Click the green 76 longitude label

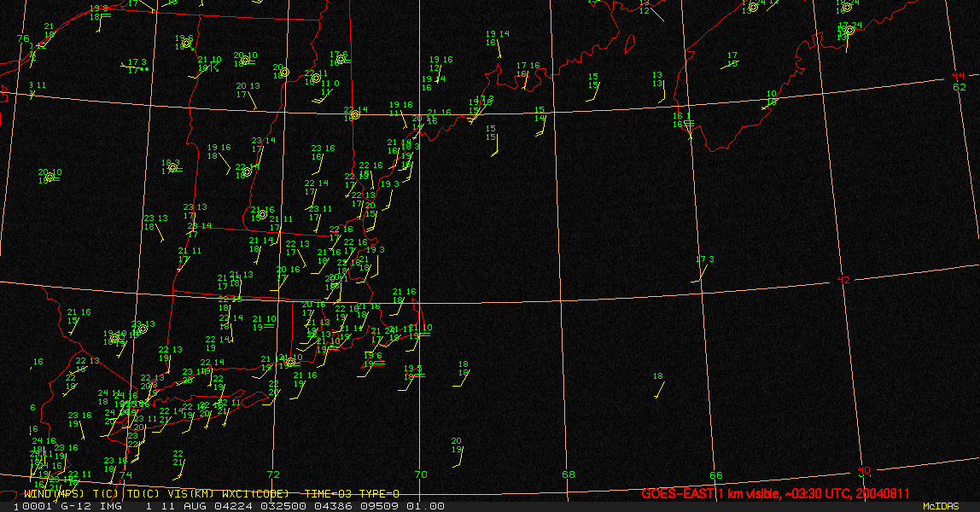click(x=23, y=38)
